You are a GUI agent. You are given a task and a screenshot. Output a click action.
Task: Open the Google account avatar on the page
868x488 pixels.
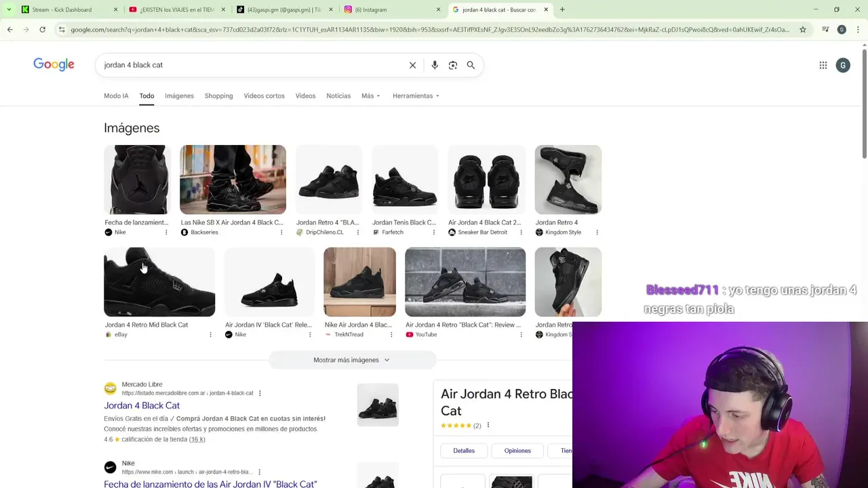(x=843, y=65)
